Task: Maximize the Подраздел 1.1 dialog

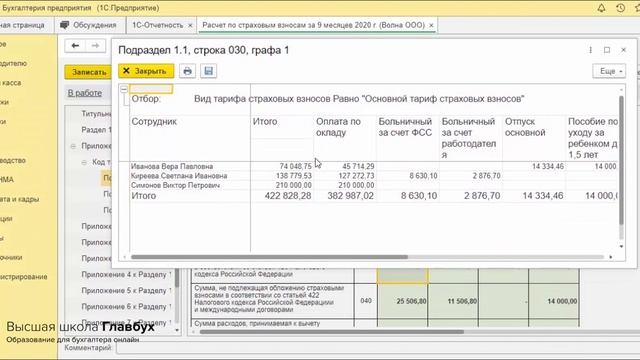Action: 607,50
